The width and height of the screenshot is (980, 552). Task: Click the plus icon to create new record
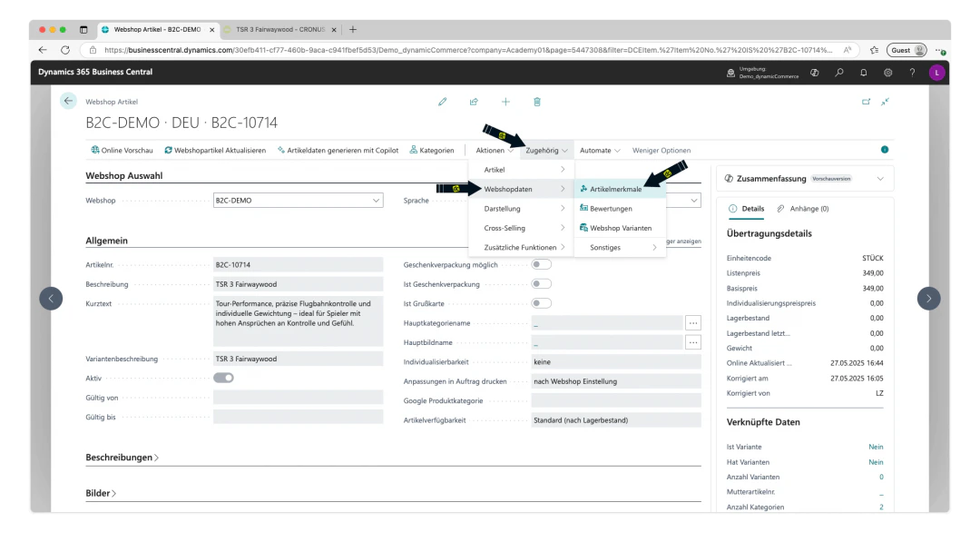click(505, 102)
